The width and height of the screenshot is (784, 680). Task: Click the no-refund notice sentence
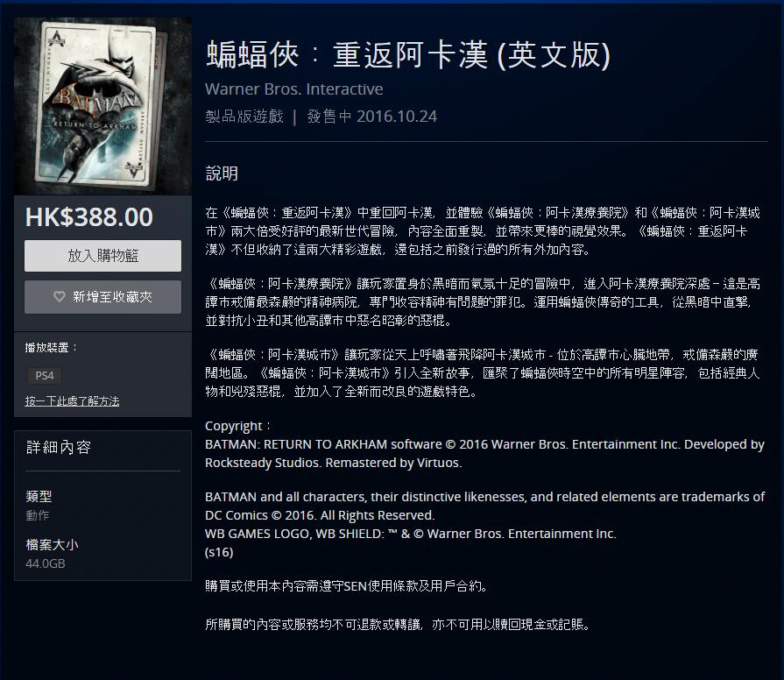point(399,625)
